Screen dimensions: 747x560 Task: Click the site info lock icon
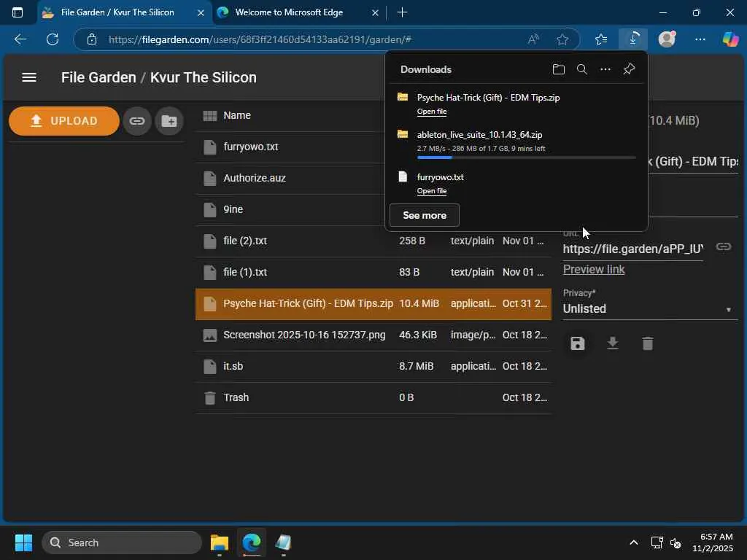pyautogui.click(x=92, y=39)
